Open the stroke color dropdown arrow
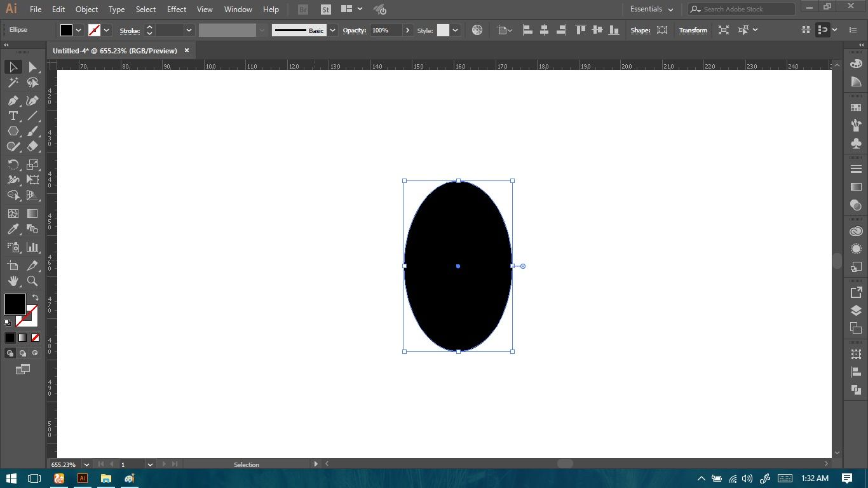Image resolution: width=868 pixels, height=488 pixels. 106,30
